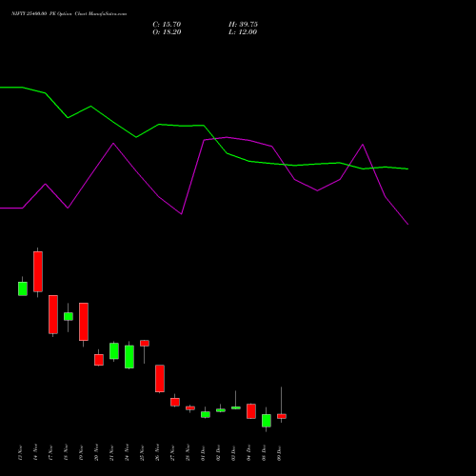Select the red candlestick above 04 Dec
The height and width of the screenshot is (476, 476).
pos(251,411)
